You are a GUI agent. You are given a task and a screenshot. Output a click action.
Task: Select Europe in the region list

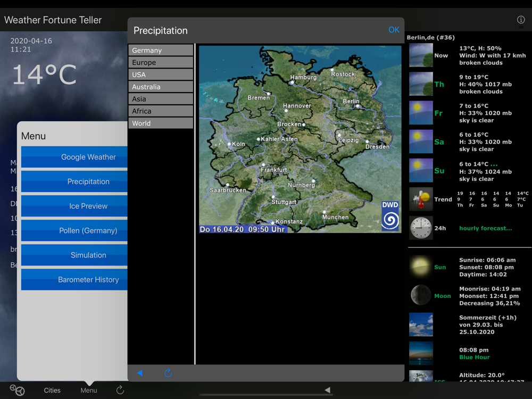tap(161, 62)
